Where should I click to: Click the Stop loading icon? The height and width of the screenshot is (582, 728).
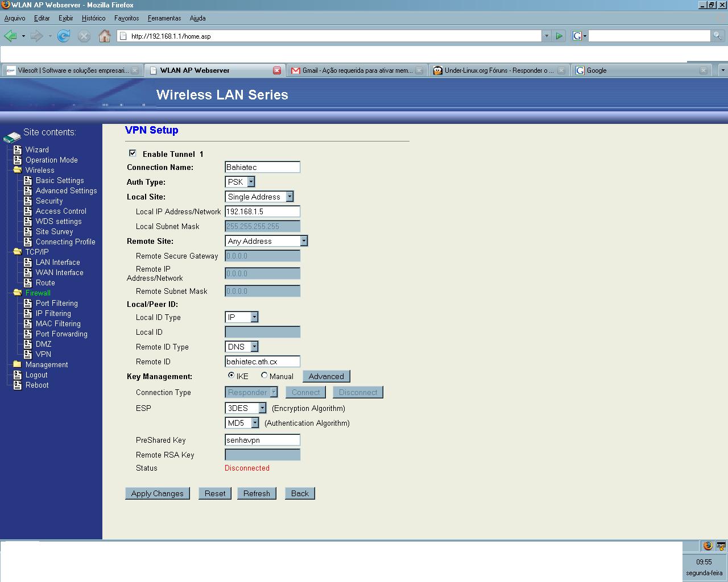point(84,36)
